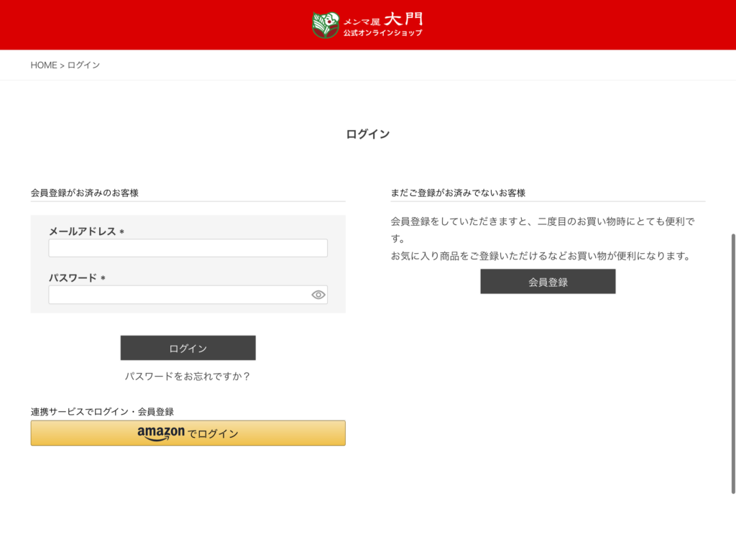Click the パスワード field label
Viewport: 736px width, 560px height.
pos(73,277)
